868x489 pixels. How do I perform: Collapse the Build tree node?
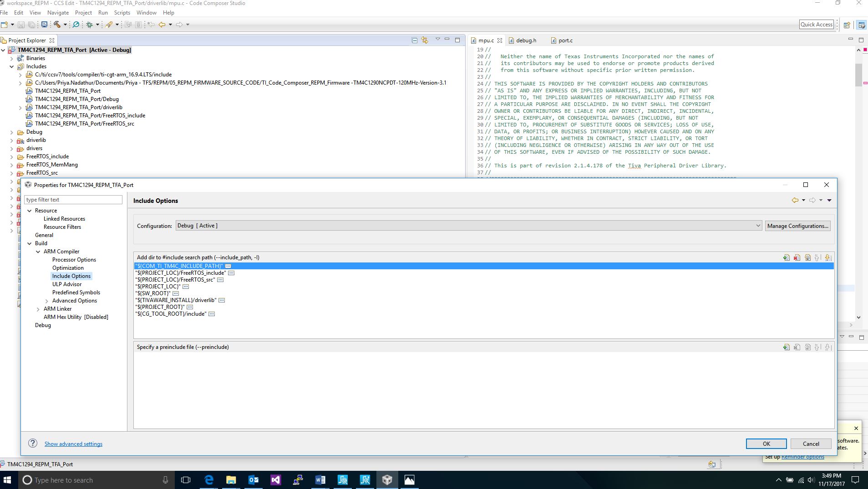click(30, 243)
